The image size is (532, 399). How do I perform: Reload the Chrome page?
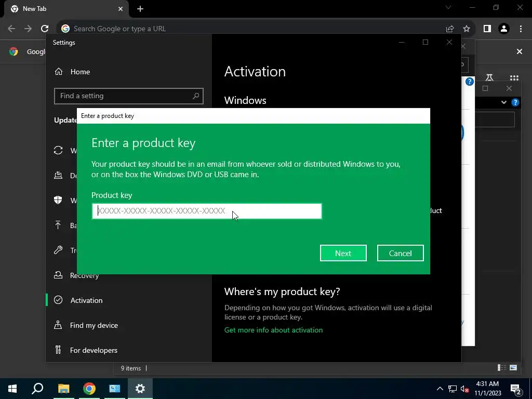45,29
